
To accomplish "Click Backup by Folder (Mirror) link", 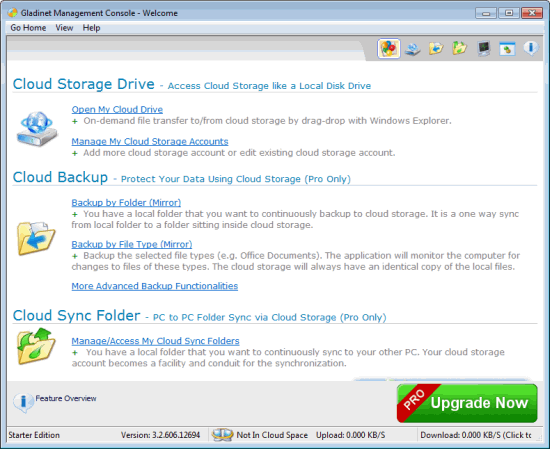I will pyautogui.click(x=126, y=203).
